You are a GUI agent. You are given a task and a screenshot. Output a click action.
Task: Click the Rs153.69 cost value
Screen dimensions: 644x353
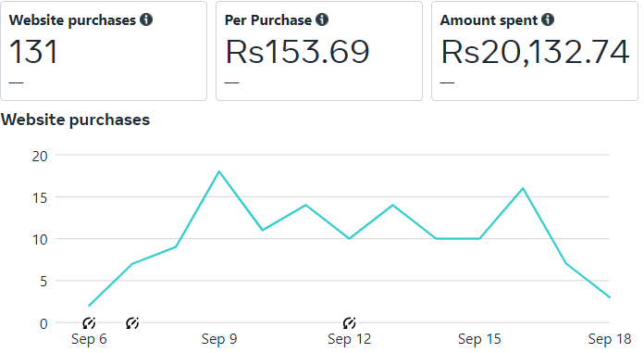pos(297,52)
